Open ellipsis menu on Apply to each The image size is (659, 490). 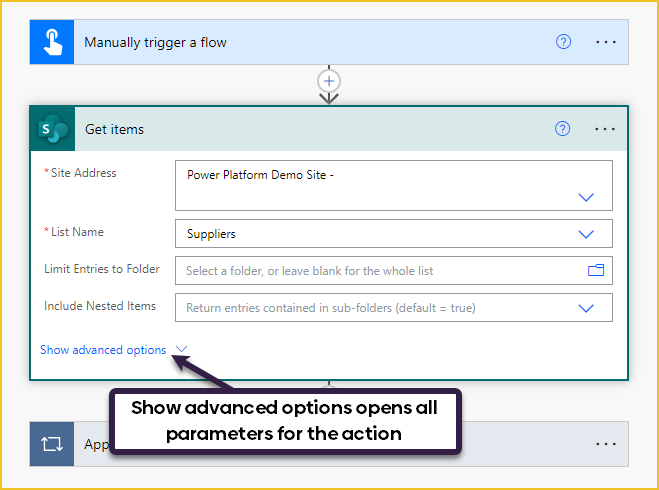pos(606,444)
